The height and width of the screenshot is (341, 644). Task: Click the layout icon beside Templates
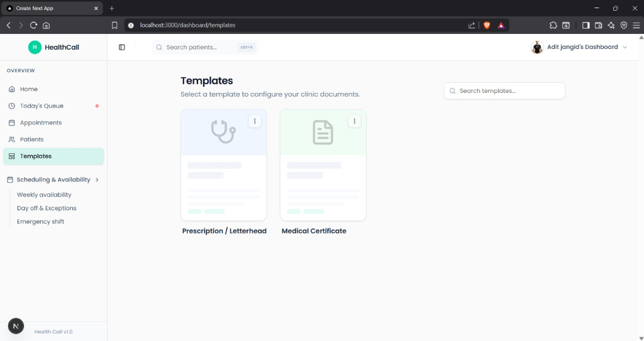click(12, 156)
